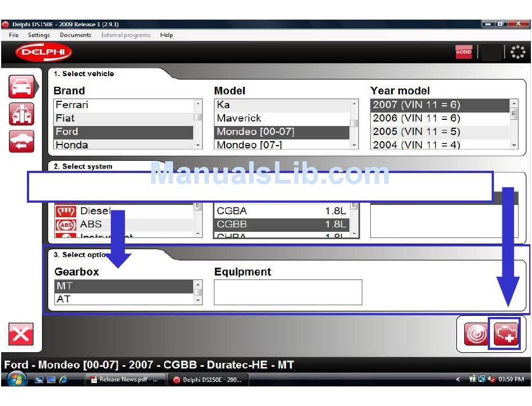Click the system list scroll down arrow

point(198,234)
